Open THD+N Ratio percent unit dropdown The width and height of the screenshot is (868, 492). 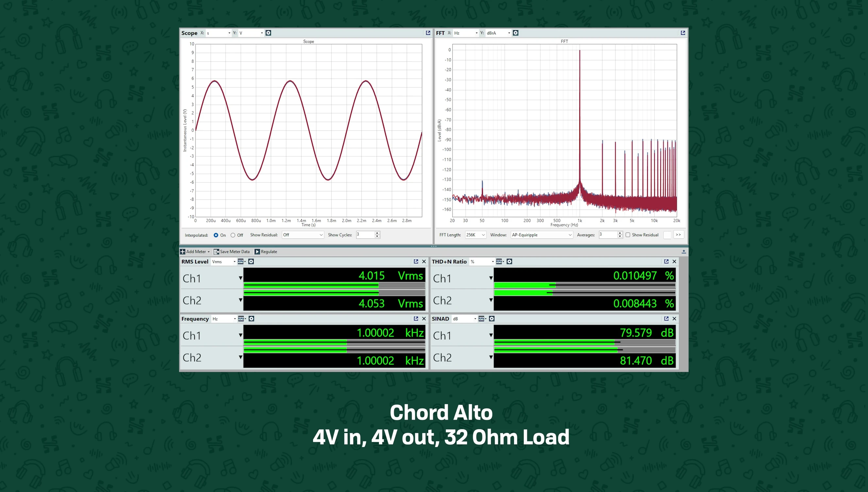482,262
